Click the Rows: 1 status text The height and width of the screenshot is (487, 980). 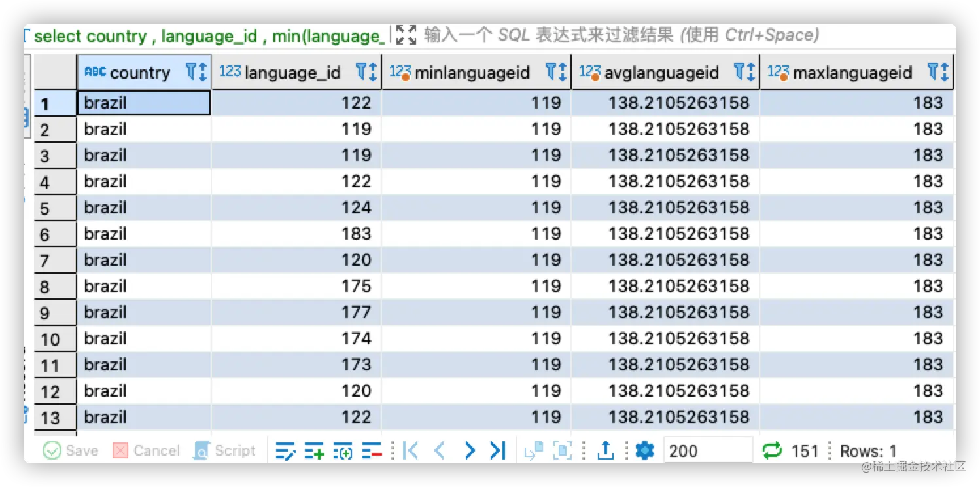point(868,451)
